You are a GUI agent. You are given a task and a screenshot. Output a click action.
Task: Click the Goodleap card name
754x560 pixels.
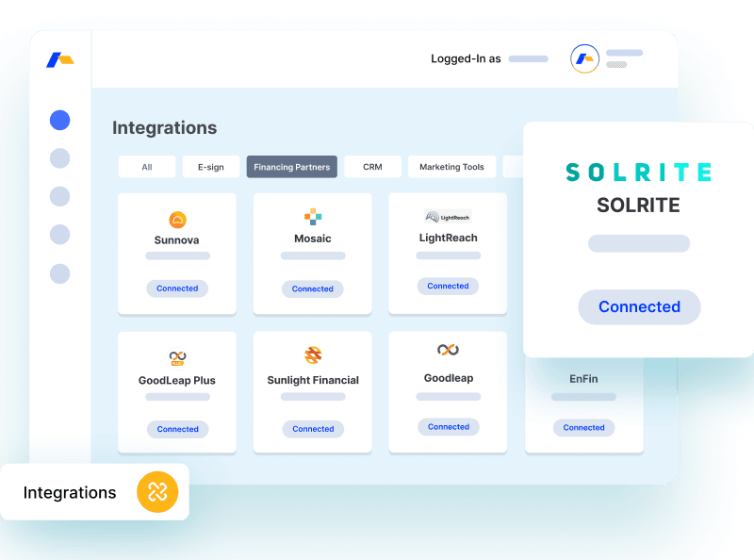(x=449, y=378)
